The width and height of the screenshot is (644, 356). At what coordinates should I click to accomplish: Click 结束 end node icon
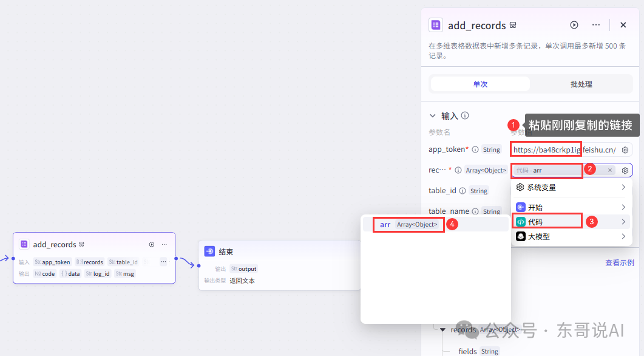click(x=209, y=251)
